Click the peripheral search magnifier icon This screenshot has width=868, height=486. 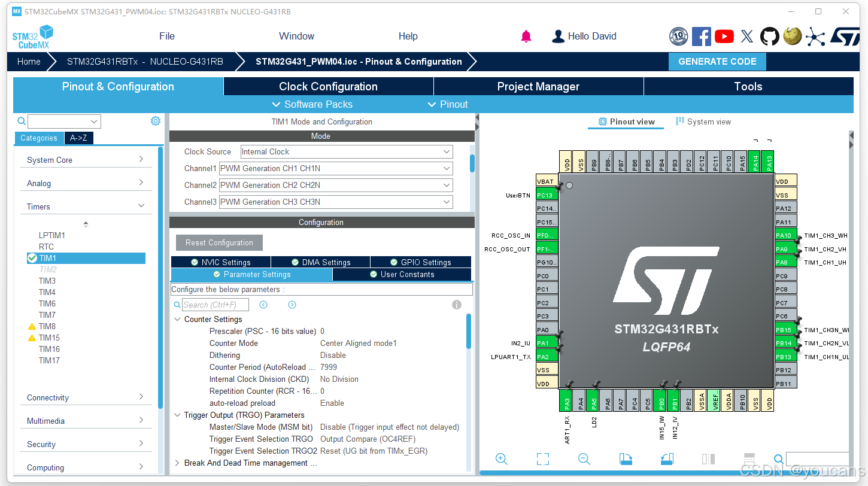pos(22,121)
